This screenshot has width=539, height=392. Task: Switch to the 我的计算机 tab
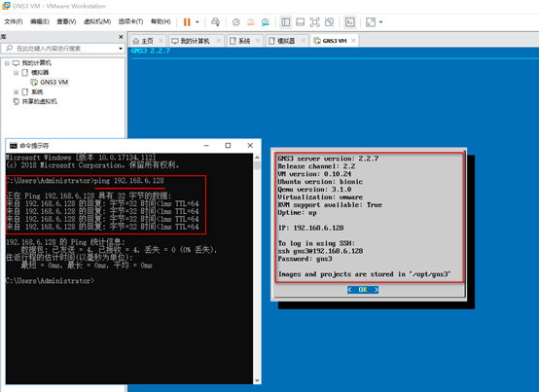(196, 41)
